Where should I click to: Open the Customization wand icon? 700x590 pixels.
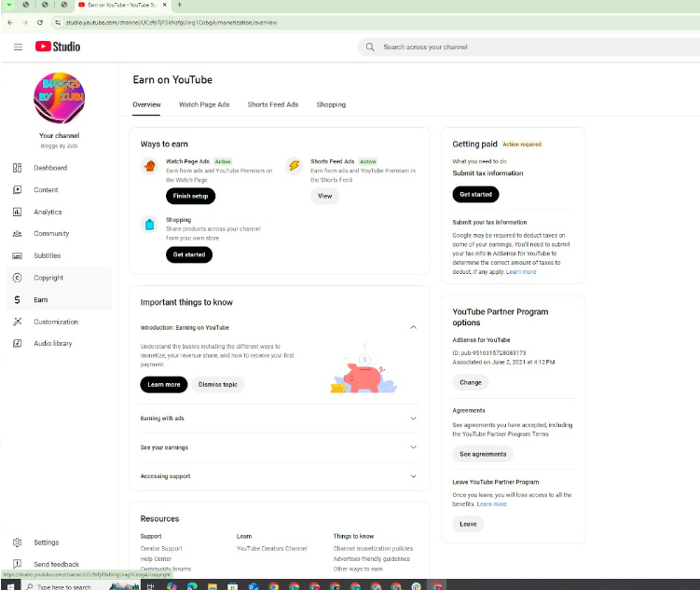17,322
